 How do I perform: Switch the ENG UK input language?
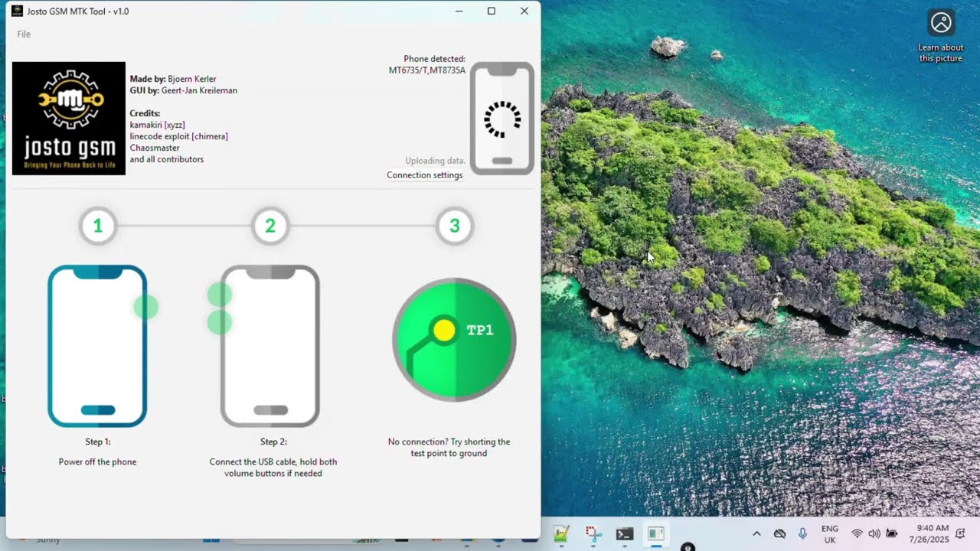click(829, 534)
